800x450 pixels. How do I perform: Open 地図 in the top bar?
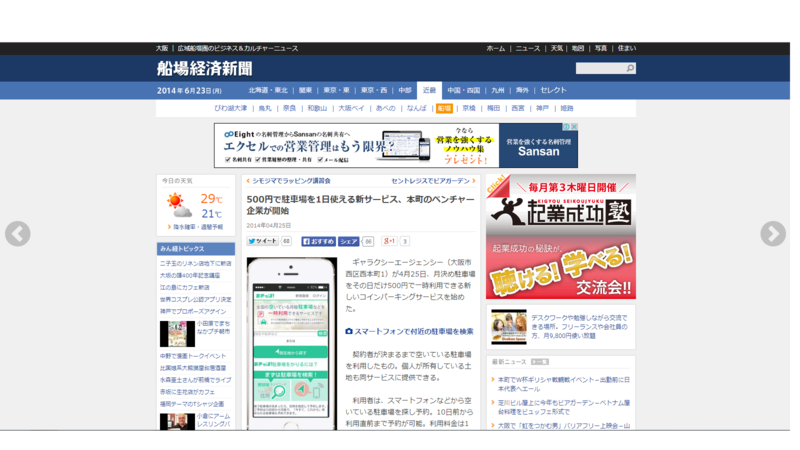click(578, 48)
